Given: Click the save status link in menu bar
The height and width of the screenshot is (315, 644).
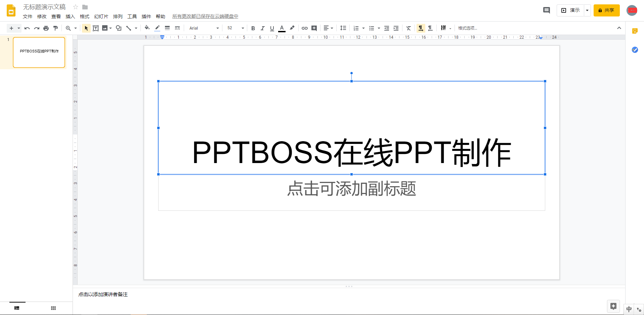Looking at the screenshot, I should pyautogui.click(x=205, y=16).
